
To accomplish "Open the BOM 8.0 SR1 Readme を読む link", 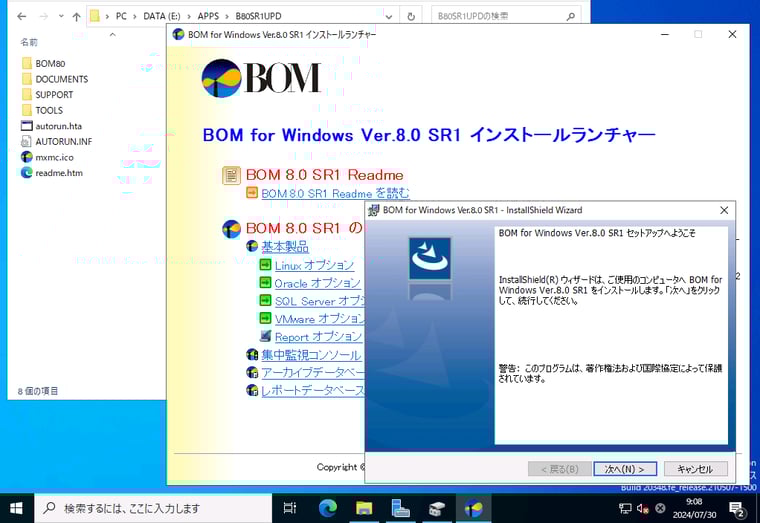I will [335, 193].
